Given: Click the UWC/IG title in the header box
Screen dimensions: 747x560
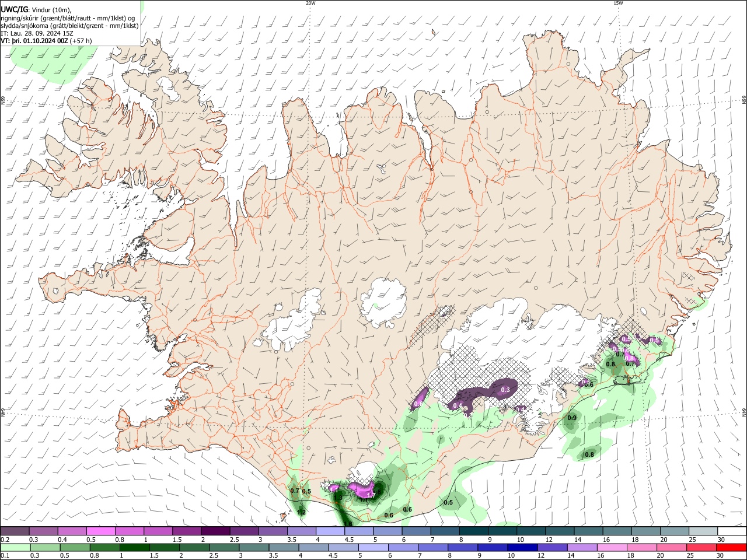Looking at the screenshot, I should coord(14,9).
